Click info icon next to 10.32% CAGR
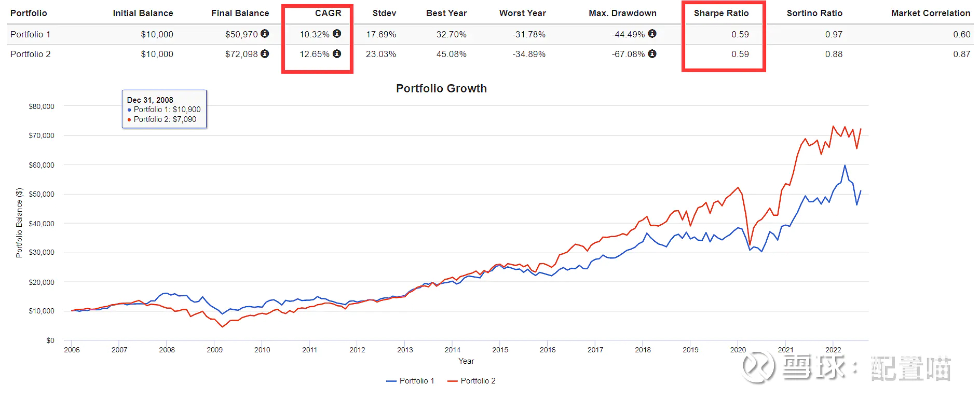Screen dimensions: 980x398 point(337,34)
